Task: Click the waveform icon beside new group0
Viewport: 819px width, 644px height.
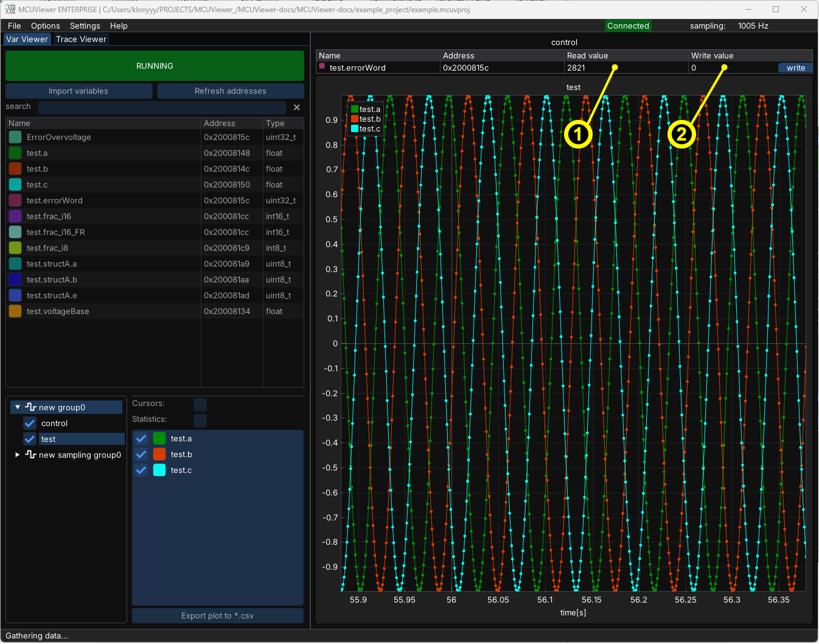Action: 30,407
